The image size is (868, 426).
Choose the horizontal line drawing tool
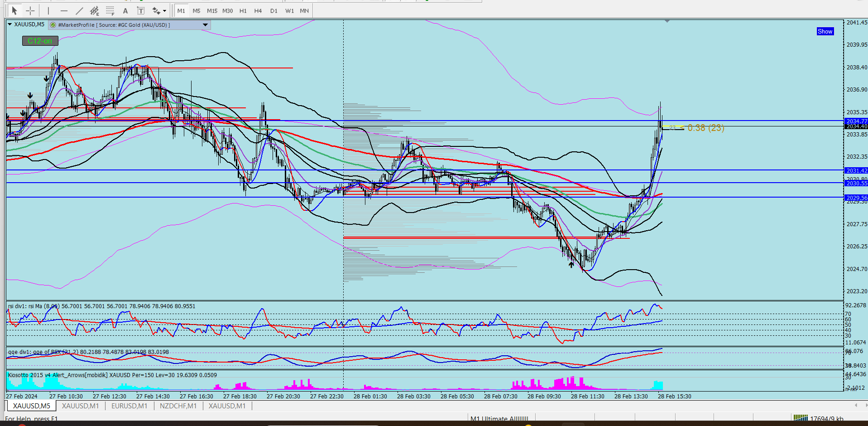coord(64,10)
